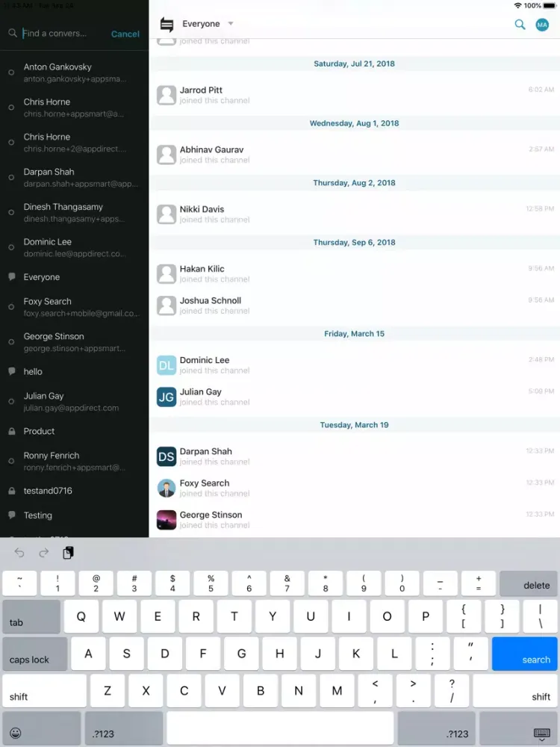560x747 pixels.
Task: Tap the Everyone channel icon in header
Action: tap(167, 25)
